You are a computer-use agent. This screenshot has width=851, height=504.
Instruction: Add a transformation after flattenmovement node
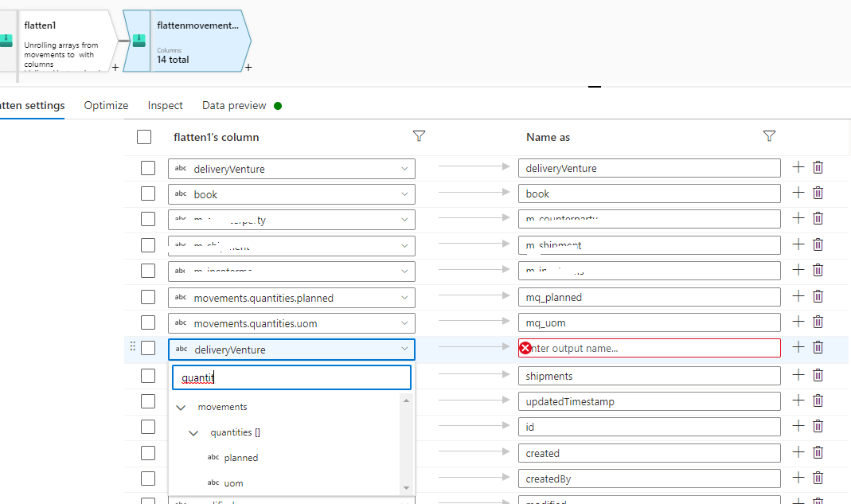[x=248, y=68]
